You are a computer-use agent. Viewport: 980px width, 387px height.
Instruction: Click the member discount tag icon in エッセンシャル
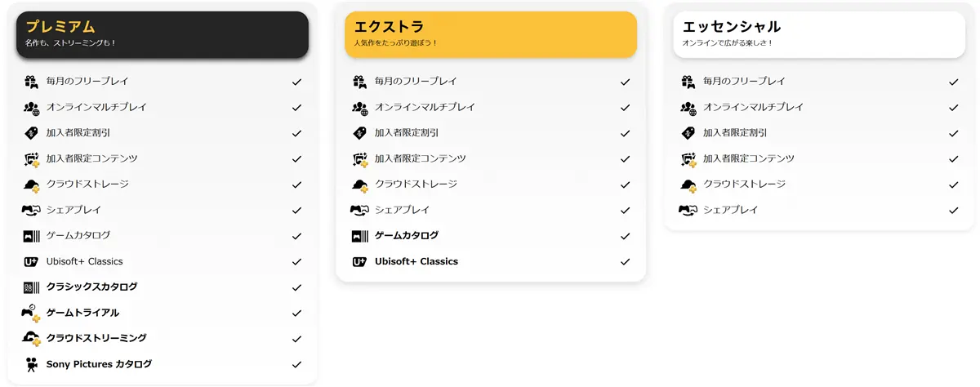688,133
